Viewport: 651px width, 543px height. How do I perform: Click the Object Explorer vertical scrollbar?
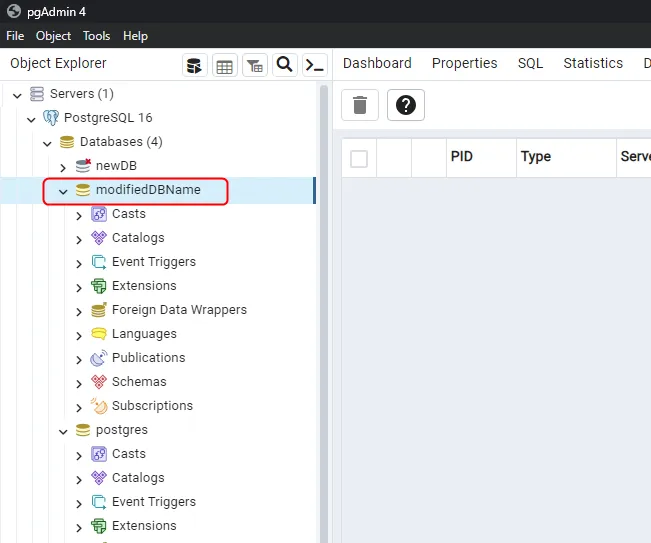coord(323,300)
